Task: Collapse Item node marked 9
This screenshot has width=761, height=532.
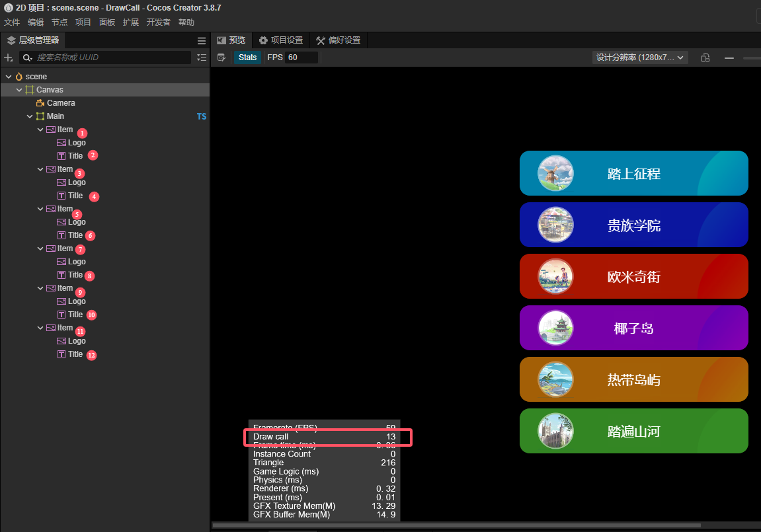Action: pyautogui.click(x=40, y=288)
